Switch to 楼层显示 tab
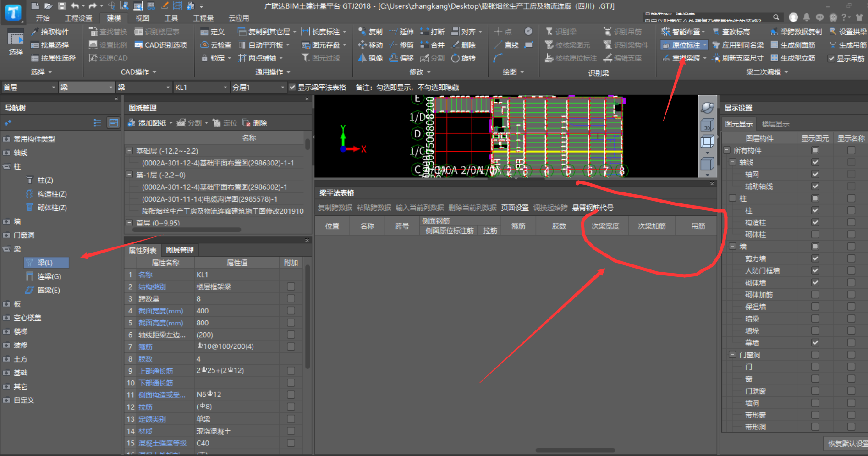The height and width of the screenshot is (456, 868). click(x=775, y=124)
